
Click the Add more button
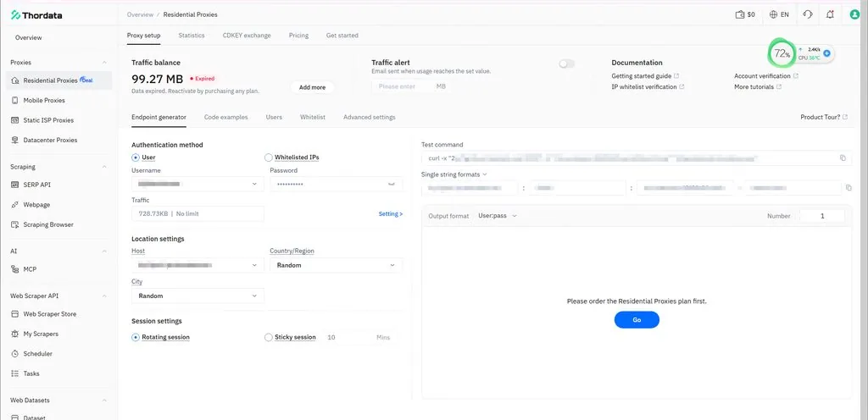pyautogui.click(x=312, y=87)
